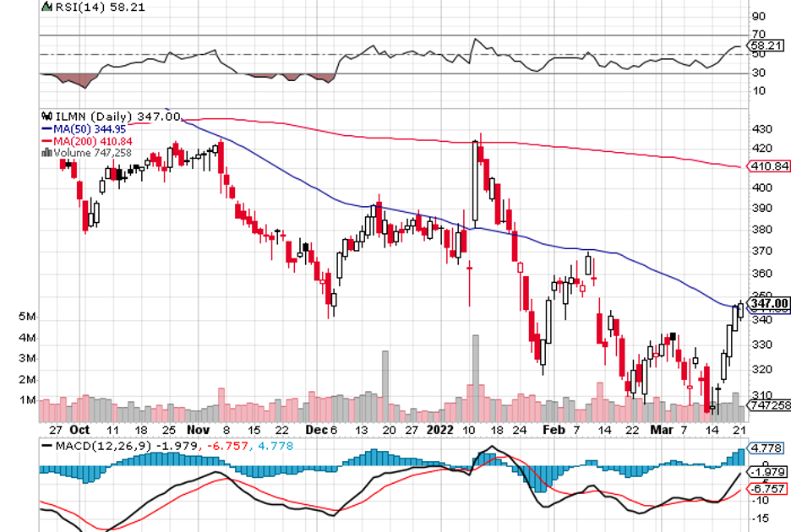Click the 747258 volume value tag
This screenshot has height=532, width=791.
769,406
